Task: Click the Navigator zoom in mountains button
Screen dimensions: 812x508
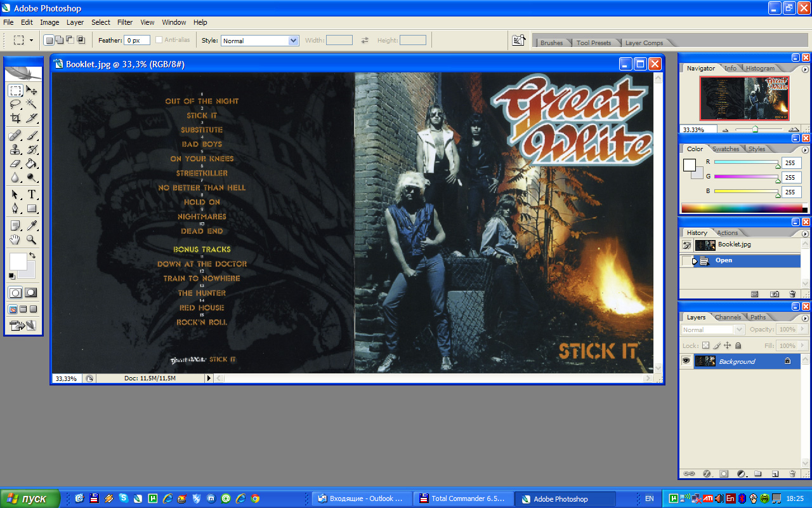Action: click(x=794, y=129)
